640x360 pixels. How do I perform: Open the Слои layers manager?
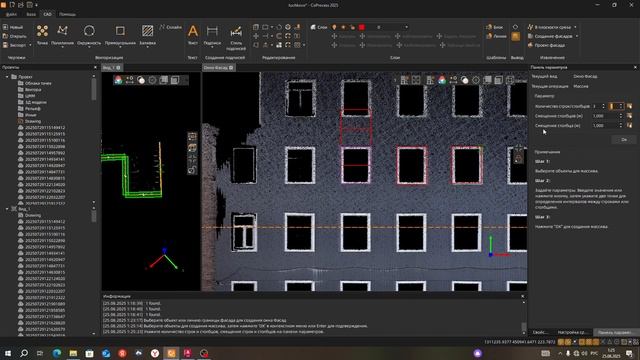[x=319, y=27]
